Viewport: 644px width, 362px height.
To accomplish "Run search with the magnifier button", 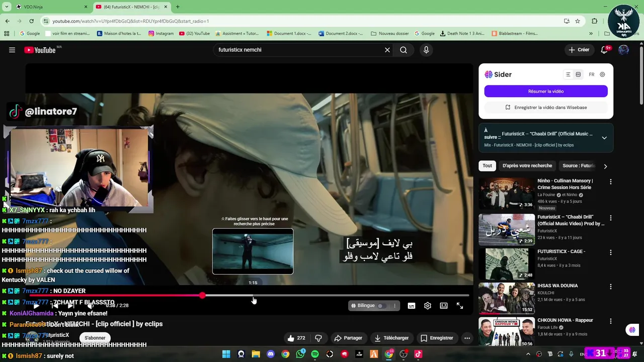I will coord(404,50).
